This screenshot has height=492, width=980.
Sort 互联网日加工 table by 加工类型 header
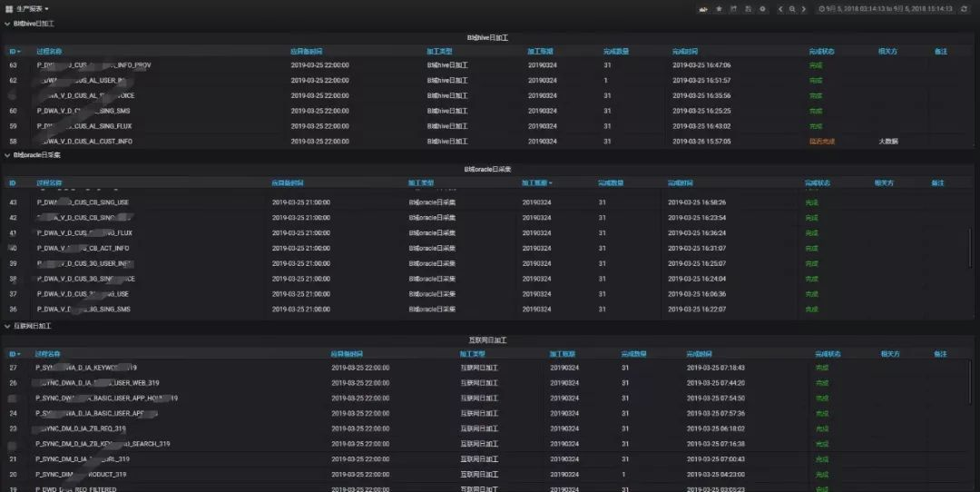click(473, 354)
